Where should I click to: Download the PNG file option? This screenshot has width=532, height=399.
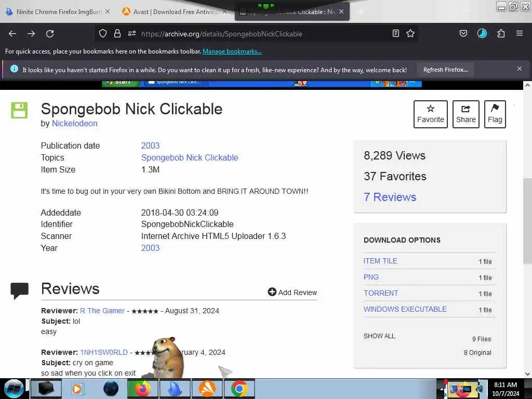(x=371, y=277)
